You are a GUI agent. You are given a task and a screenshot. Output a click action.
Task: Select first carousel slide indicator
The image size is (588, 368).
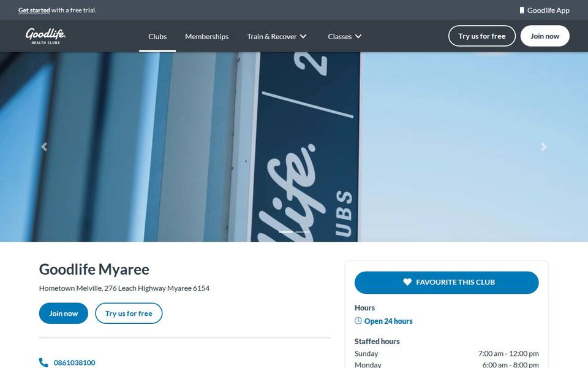(x=286, y=232)
